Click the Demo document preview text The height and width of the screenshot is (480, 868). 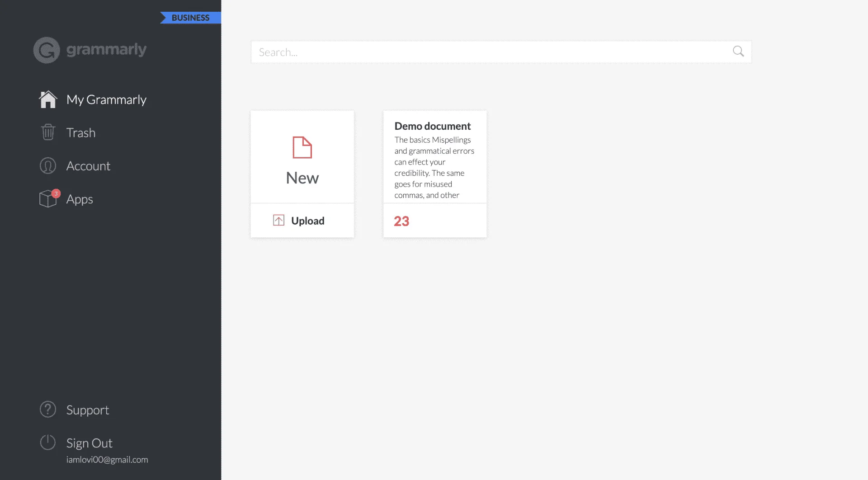tap(434, 168)
